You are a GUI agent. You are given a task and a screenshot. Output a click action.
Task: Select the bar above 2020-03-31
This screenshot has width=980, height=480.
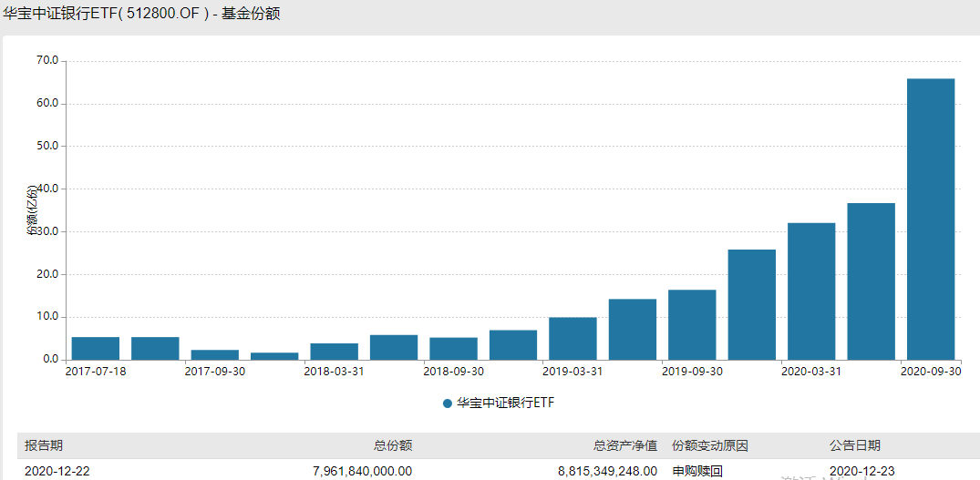pyautogui.click(x=811, y=291)
